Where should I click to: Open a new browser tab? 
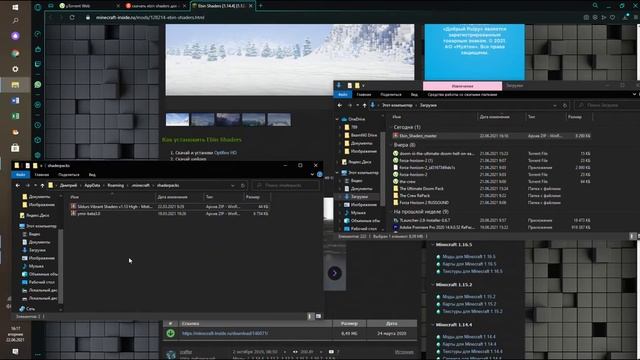click(260, 6)
